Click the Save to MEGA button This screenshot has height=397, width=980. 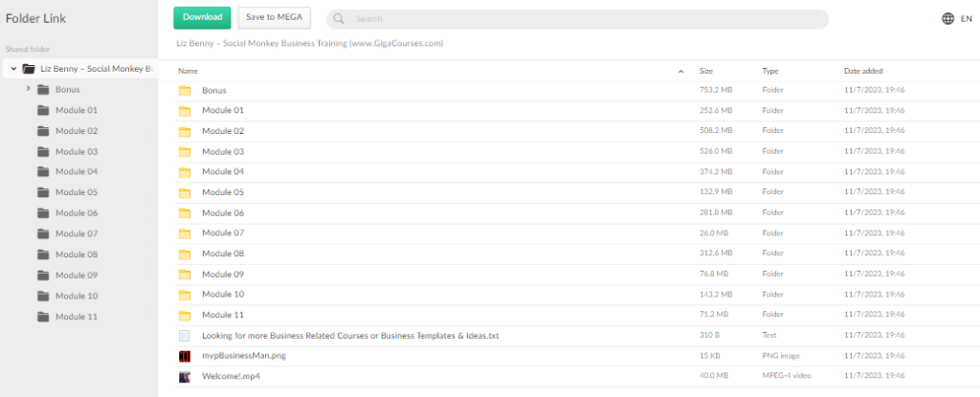[x=274, y=17]
